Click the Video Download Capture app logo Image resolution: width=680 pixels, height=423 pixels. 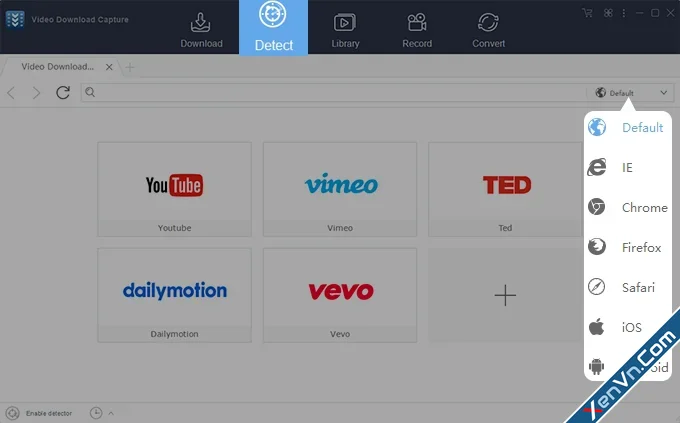coord(15,20)
